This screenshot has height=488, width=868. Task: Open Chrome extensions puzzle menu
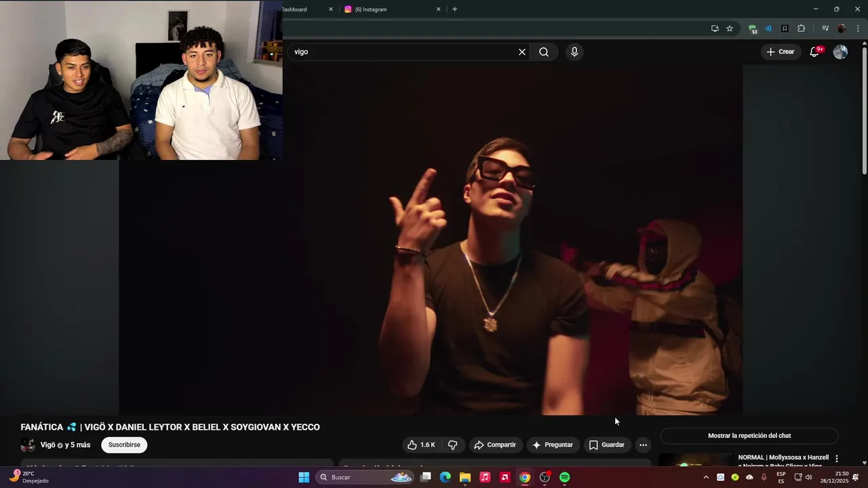(802, 28)
